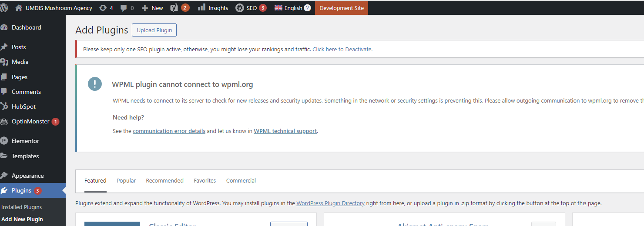Screen dimensions: 644x226
Task: Click the Yoast icon with badge 2
Action: pyautogui.click(x=174, y=8)
